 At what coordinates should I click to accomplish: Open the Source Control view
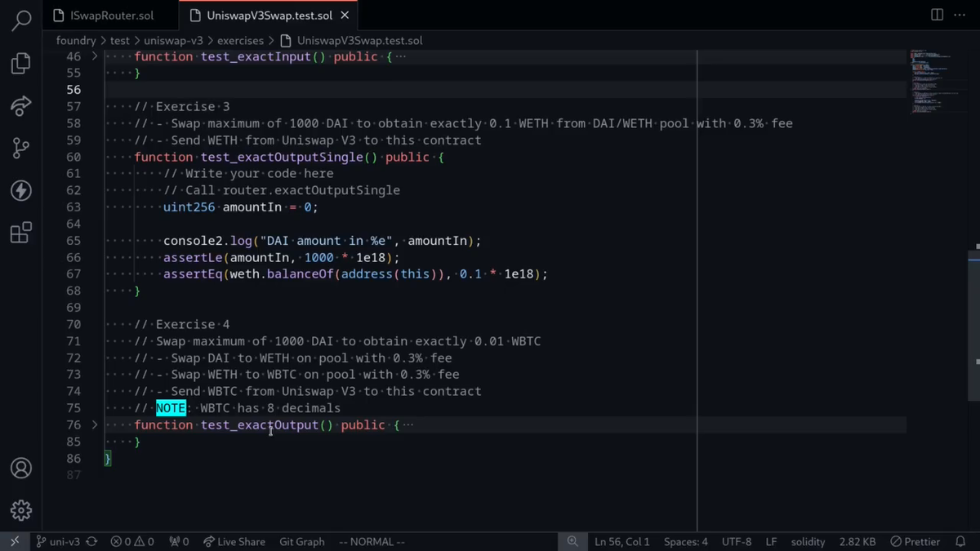point(21,148)
